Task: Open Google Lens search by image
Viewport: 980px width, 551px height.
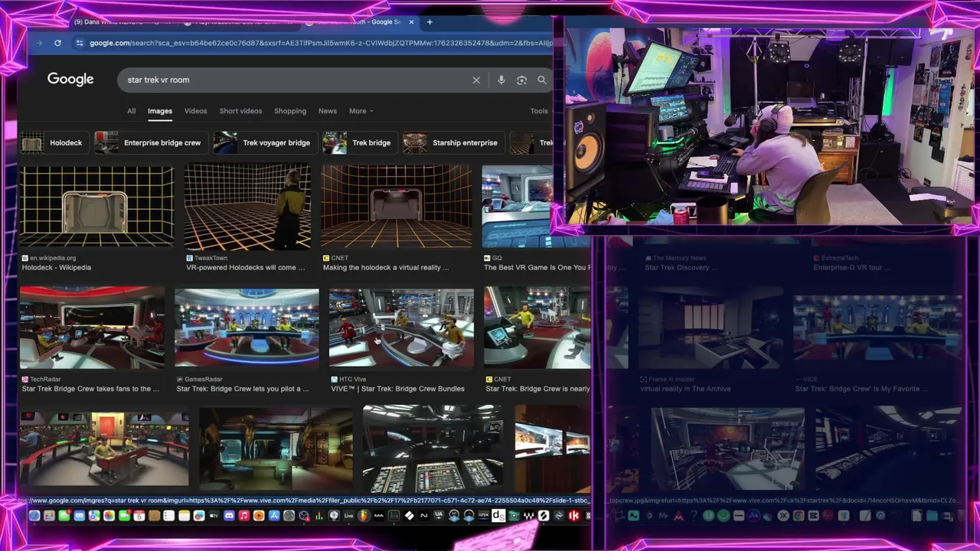Action: pyautogui.click(x=521, y=80)
